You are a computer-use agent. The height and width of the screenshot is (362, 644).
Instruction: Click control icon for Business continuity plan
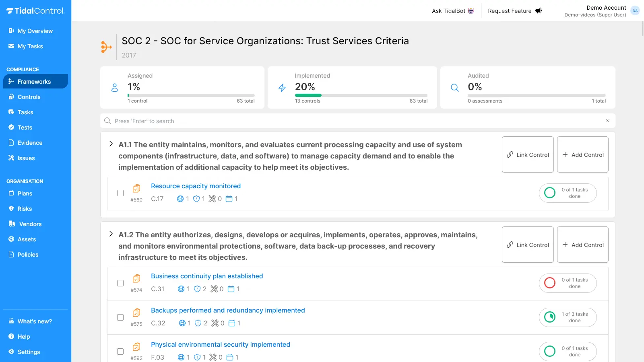tap(136, 278)
